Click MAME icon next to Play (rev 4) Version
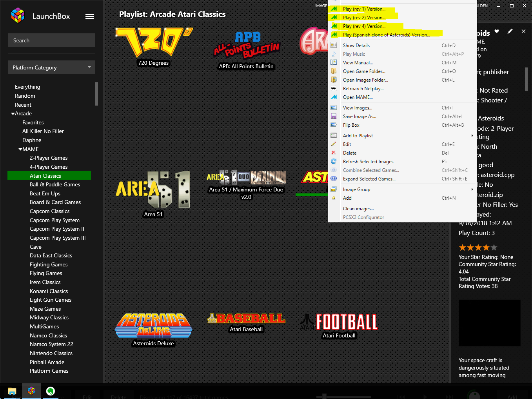The image size is (532, 399). (x=334, y=26)
